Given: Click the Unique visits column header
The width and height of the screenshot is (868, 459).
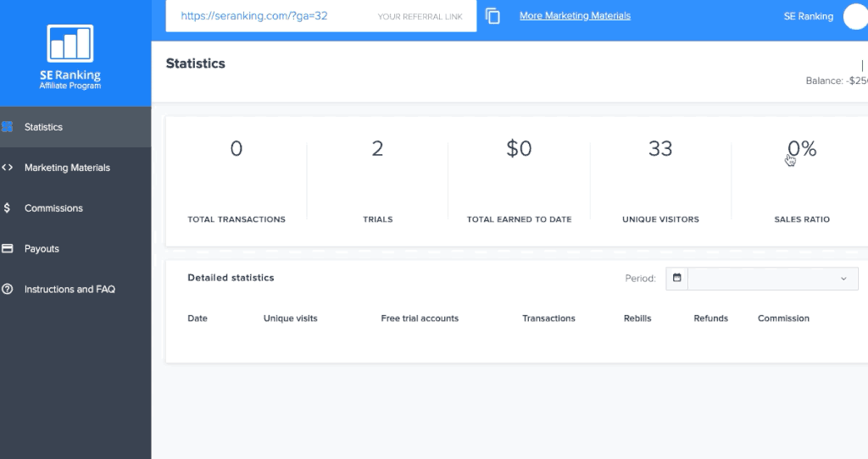Looking at the screenshot, I should coord(290,318).
